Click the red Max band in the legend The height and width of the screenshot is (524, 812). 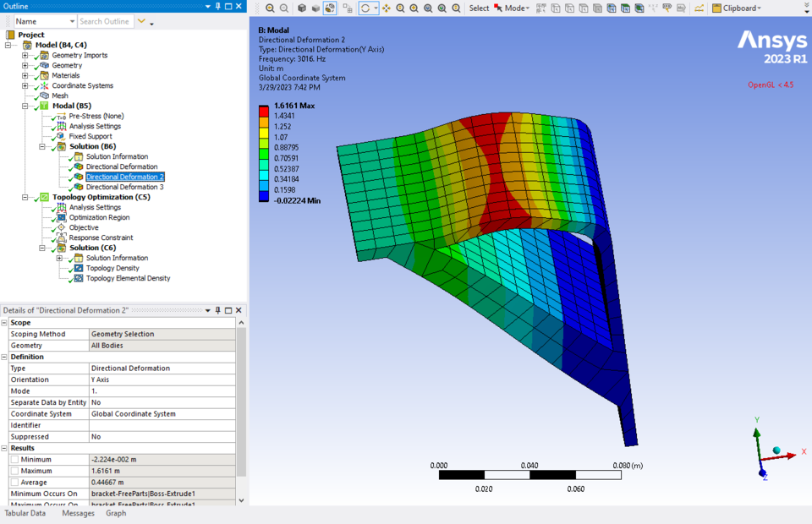pyautogui.click(x=265, y=110)
